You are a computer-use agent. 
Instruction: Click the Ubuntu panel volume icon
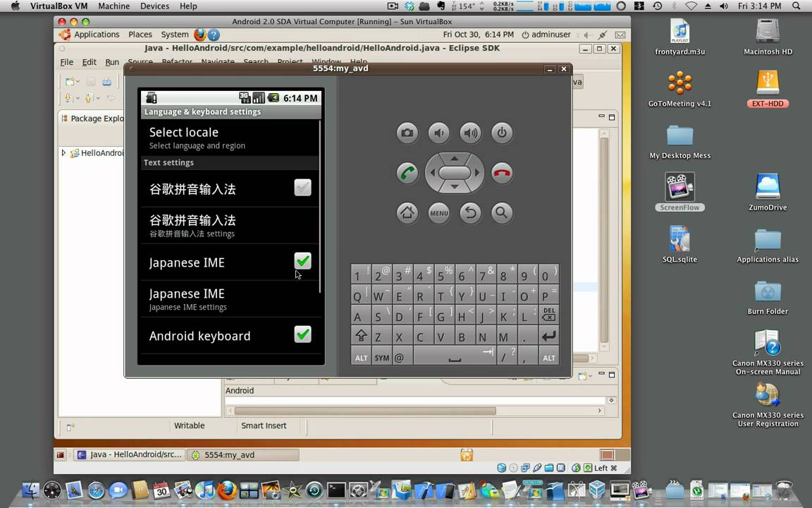click(587, 35)
